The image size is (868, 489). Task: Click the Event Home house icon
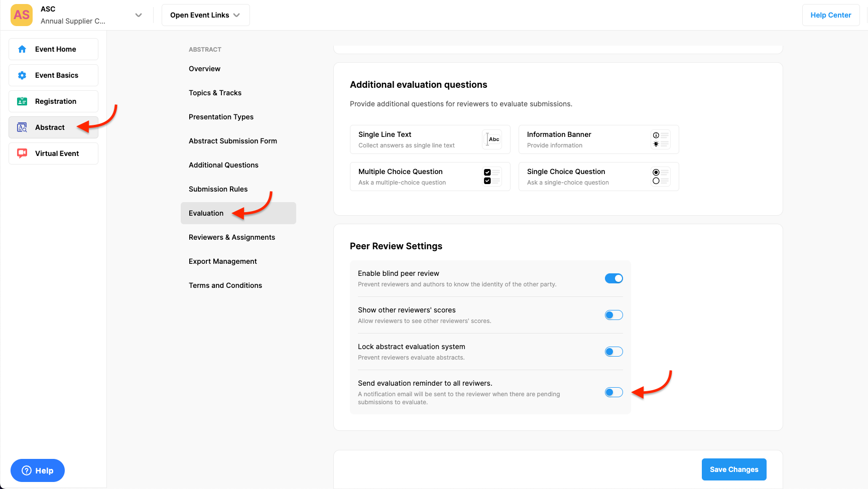[x=22, y=49]
